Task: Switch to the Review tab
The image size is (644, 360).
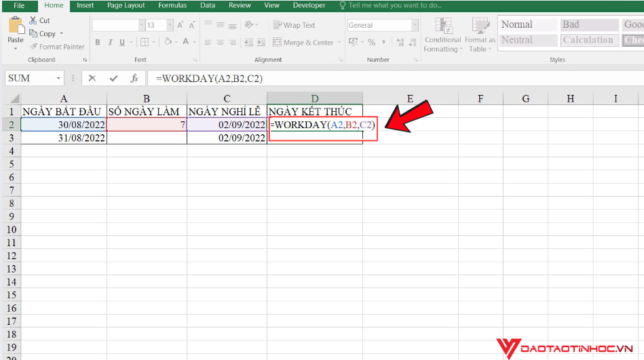Action: [x=240, y=5]
